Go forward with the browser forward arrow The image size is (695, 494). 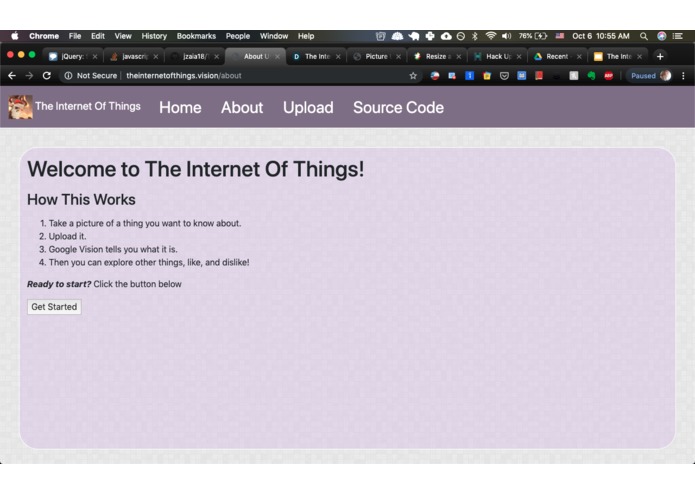pyautogui.click(x=29, y=76)
